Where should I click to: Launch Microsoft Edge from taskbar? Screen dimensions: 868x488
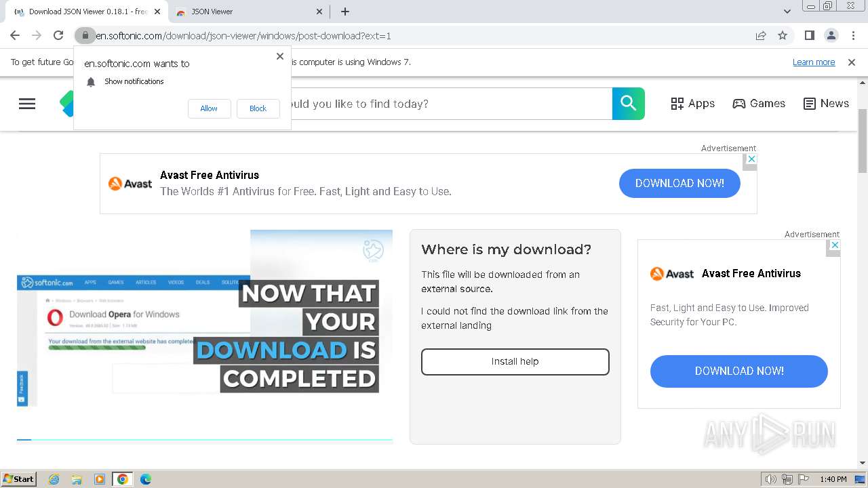click(x=146, y=479)
